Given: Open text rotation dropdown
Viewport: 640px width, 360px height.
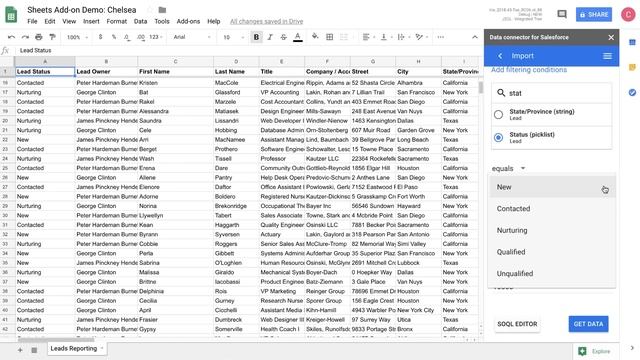Looking at the screenshot, I should (421, 37).
